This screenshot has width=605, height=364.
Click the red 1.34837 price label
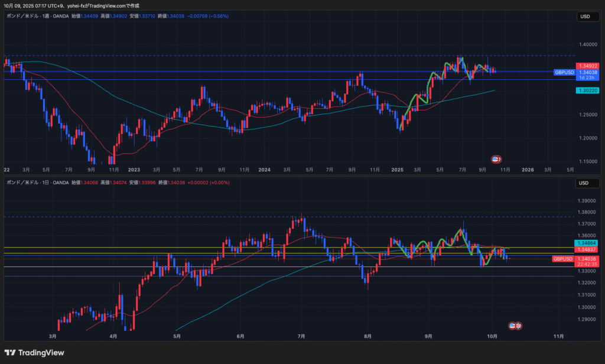point(588,250)
